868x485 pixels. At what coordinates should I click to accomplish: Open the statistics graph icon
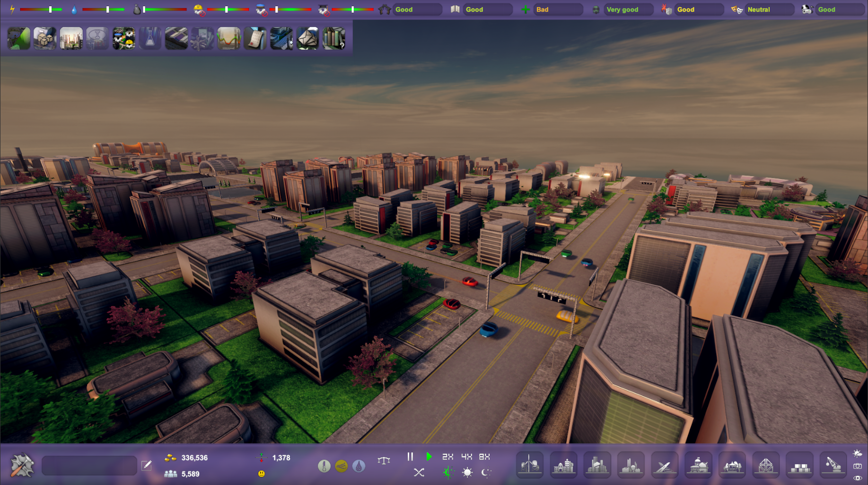pos(229,38)
